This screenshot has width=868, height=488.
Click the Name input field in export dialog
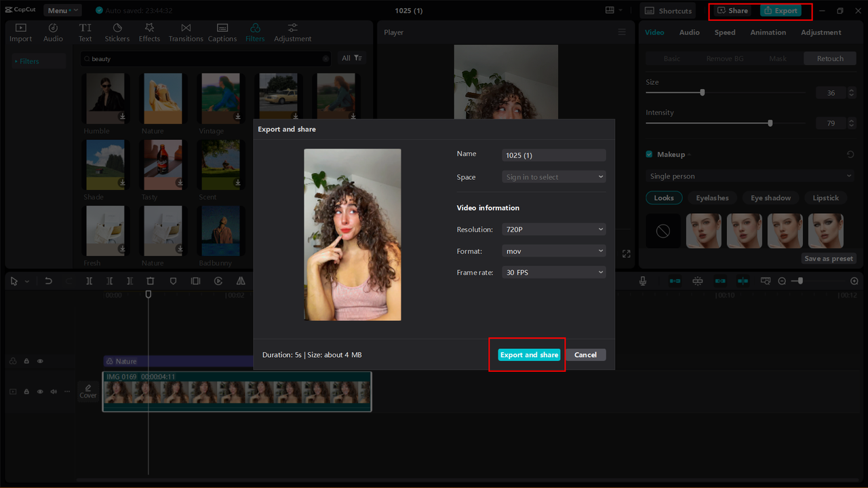(x=553, y=155)
